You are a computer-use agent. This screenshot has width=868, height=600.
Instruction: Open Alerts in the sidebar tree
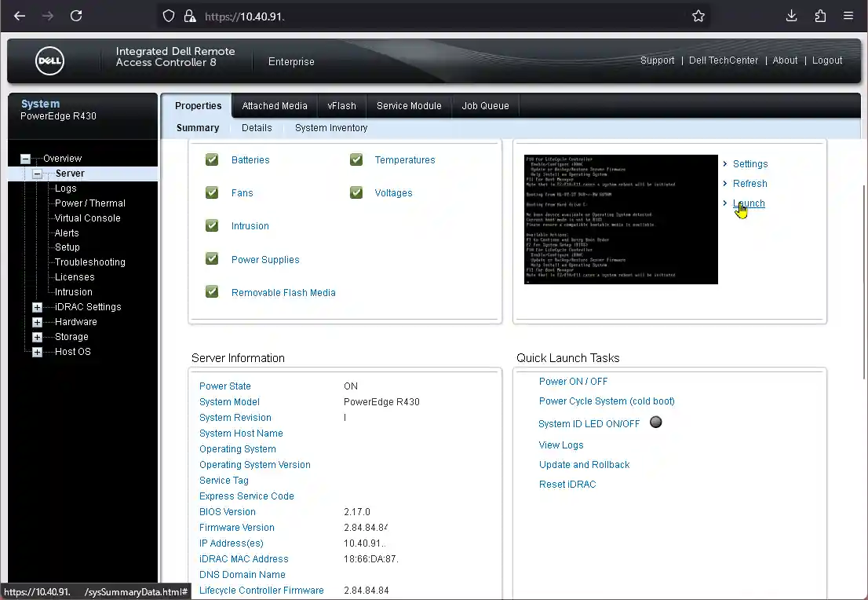(67, 233)
